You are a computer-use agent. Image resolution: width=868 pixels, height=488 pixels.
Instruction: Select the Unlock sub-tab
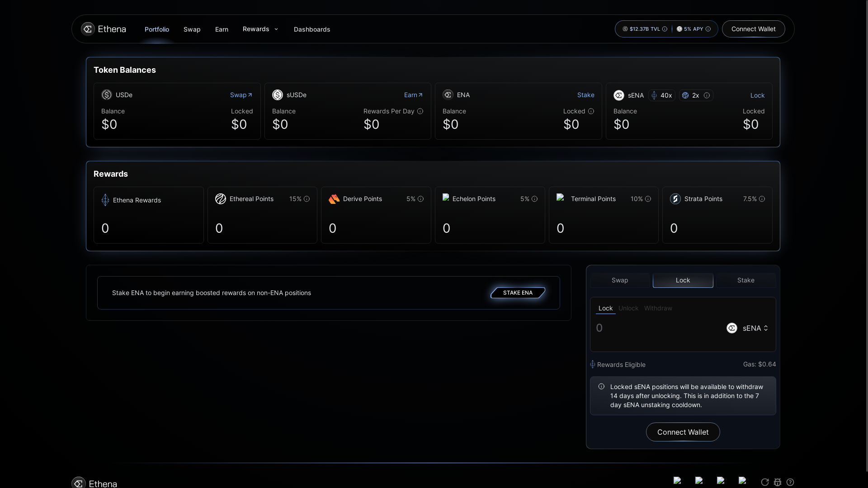click(x=628, y=308)
